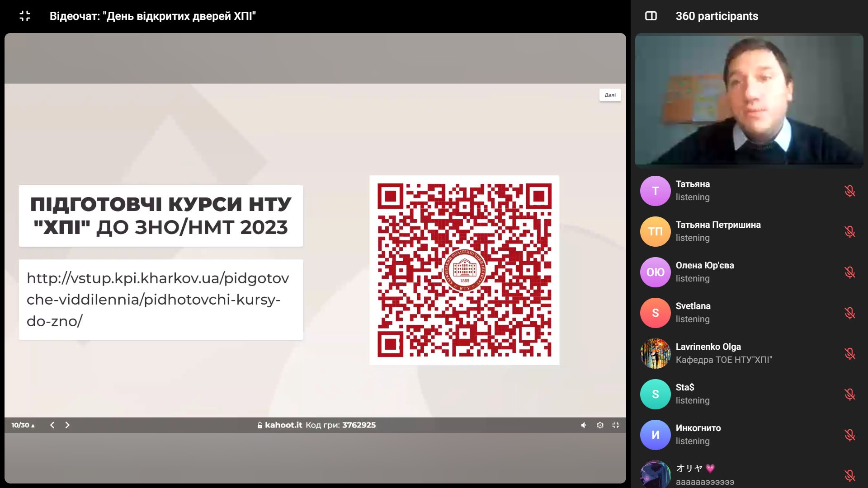Select participant name Svetlana
The image size is (868, 488).
pos(693,306)
